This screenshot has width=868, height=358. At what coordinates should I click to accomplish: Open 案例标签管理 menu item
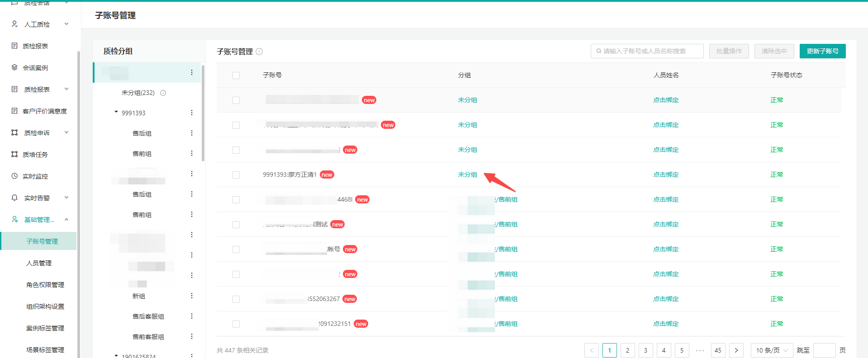[x=45, y=328]
